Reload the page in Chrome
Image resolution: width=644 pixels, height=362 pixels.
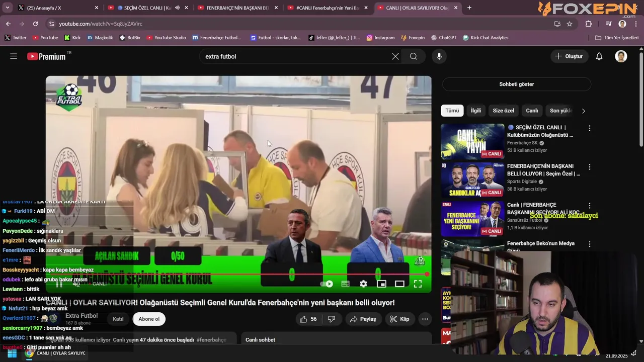[x=35, y=24]
